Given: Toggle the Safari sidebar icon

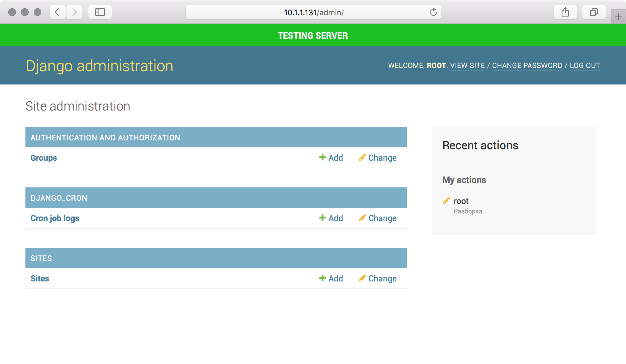Looking at the screenshot, I should (100, 12).
